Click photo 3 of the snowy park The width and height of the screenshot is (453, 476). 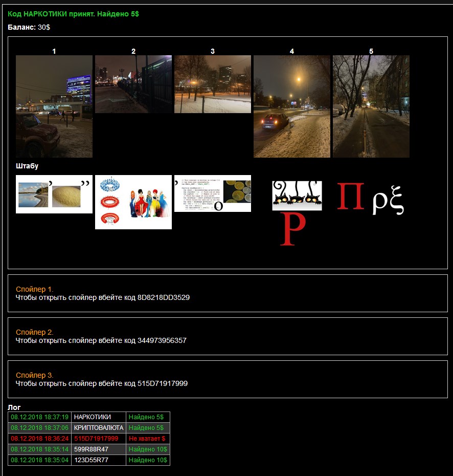(x=213, y=84)
